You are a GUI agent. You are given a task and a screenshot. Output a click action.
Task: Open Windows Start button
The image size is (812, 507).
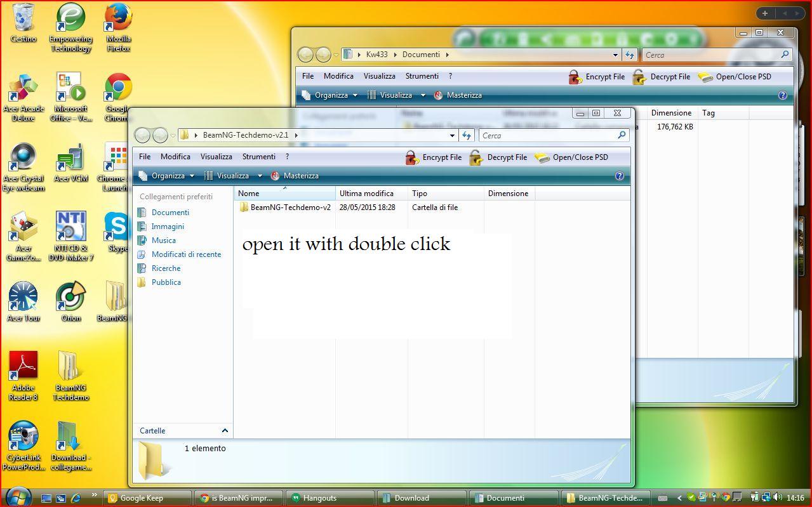[18, 497]
